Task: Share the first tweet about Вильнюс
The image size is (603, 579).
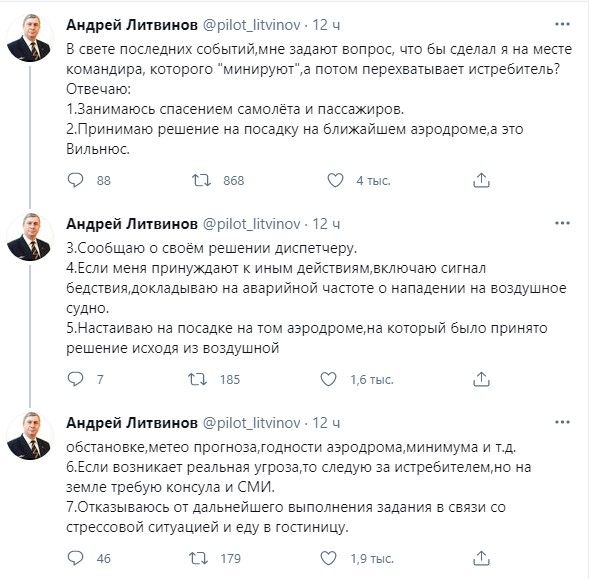Action: pos(481,180)
